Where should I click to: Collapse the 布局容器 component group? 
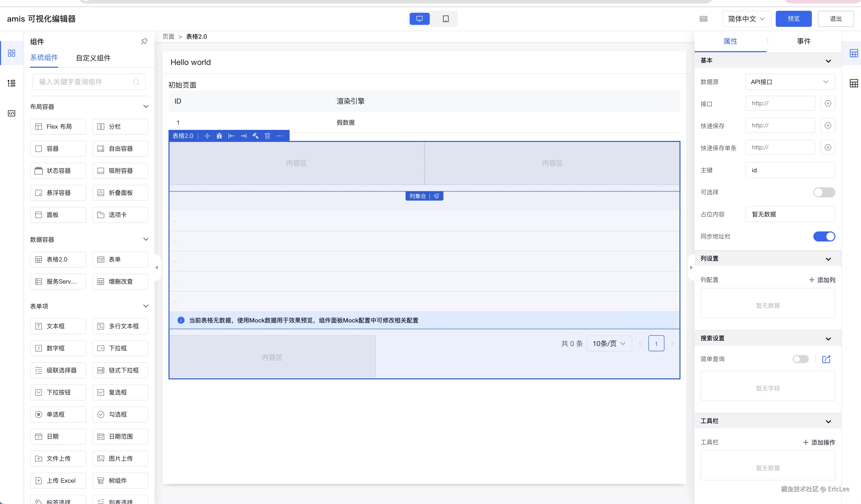[x=146, y=107]
